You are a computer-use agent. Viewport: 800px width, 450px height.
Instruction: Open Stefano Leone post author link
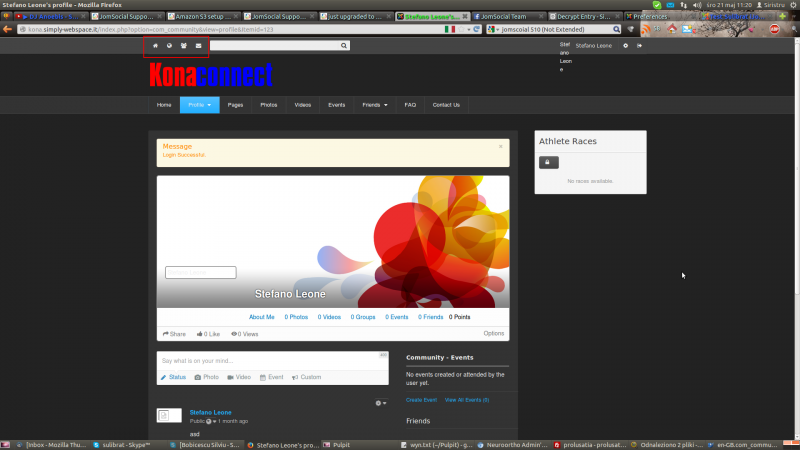pos(210,412)
